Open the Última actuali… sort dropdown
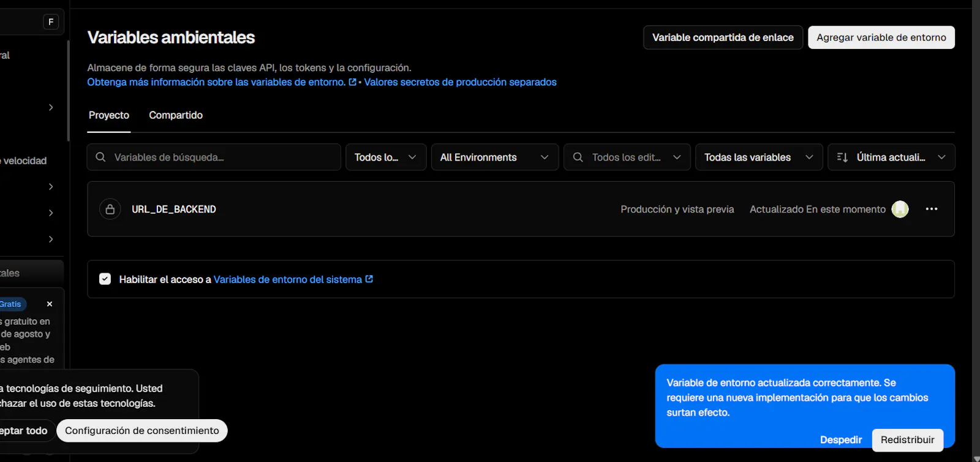The height and width of the screenshot is (462, 980). click(x=891, y=157)
